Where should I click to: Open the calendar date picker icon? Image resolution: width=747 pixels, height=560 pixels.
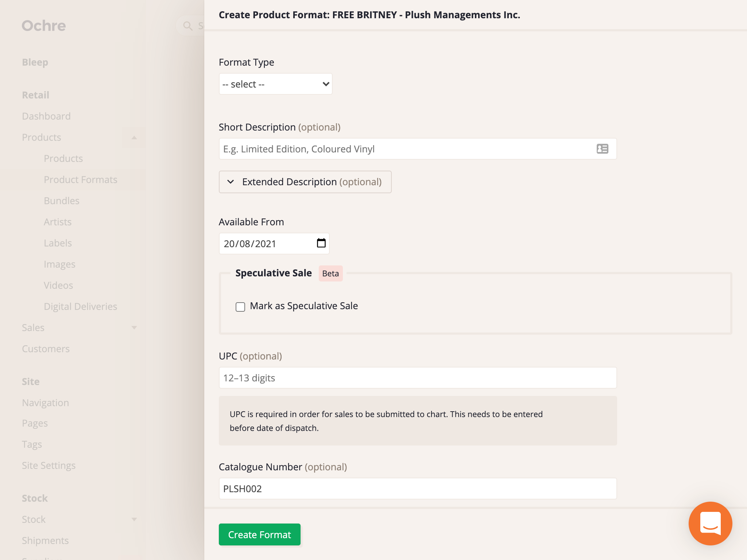coord(321,243)
